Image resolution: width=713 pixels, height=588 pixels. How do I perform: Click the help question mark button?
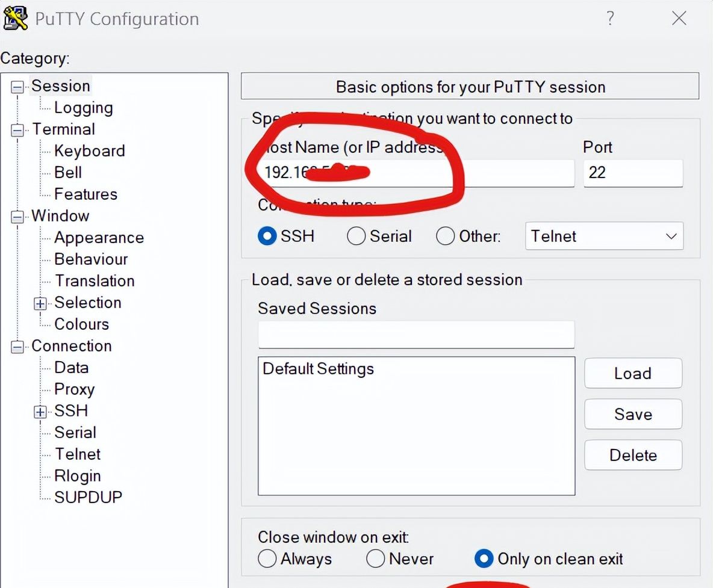click(610, 19)
